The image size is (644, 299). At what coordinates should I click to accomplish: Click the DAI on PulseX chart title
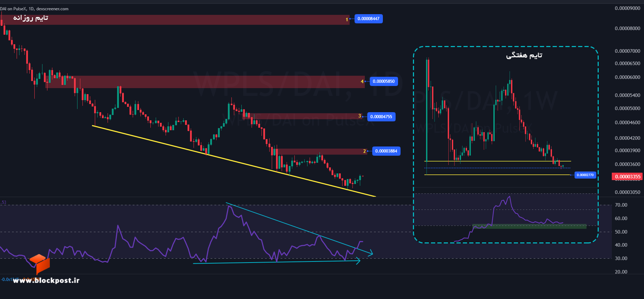(34, 9)
